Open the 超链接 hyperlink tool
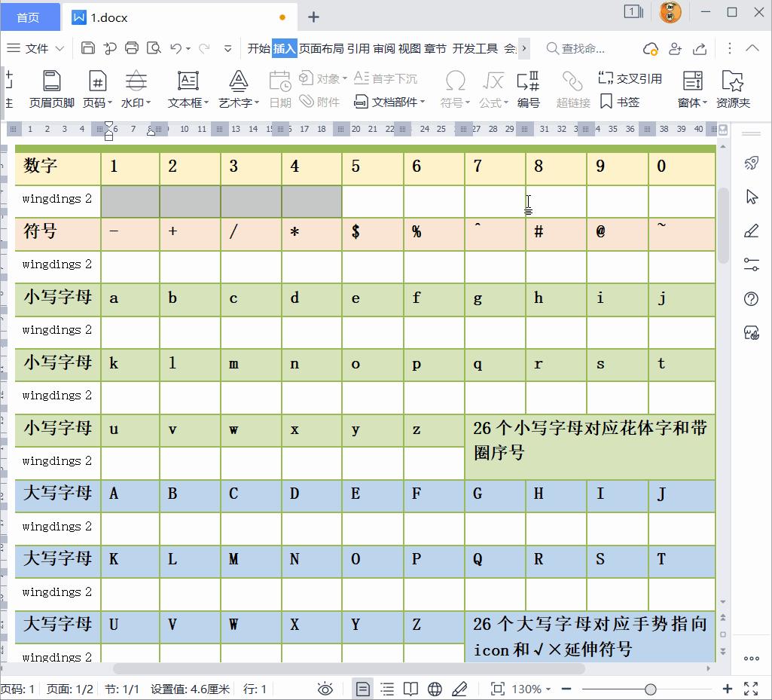The image size is (772, 700). pos(572,89)
